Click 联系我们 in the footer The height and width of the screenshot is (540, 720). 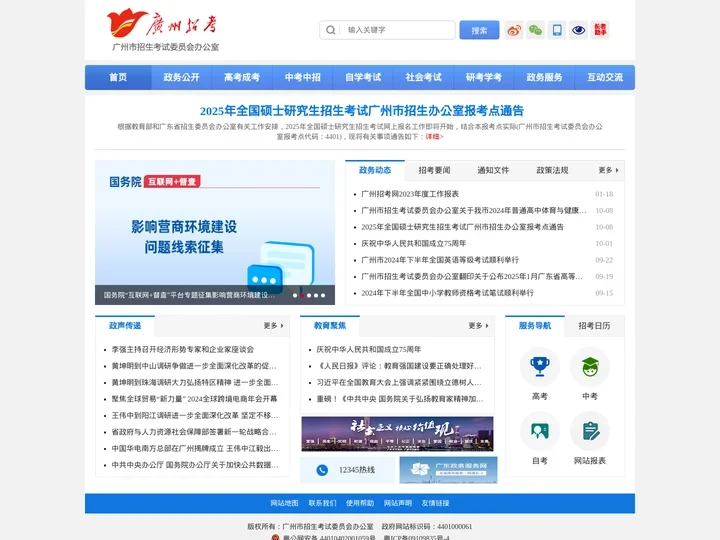click(x=322, y=503)
